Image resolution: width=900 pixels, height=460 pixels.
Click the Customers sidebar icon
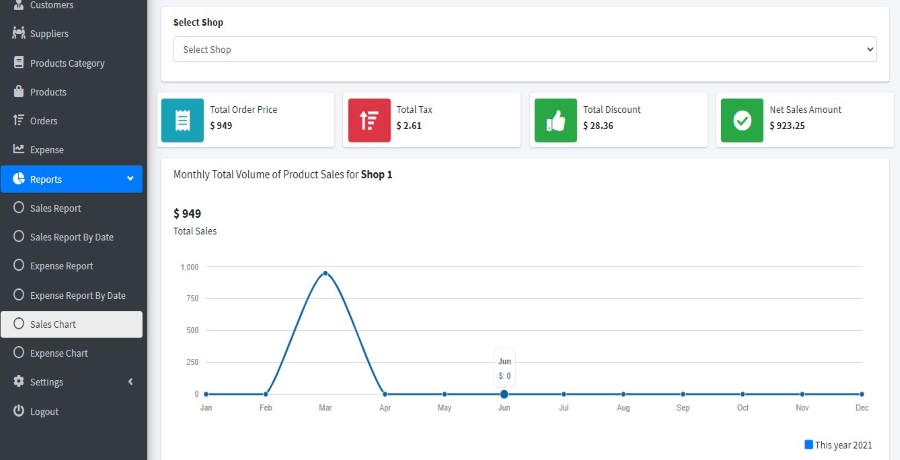pyautogui.click(x=18, y=5)
